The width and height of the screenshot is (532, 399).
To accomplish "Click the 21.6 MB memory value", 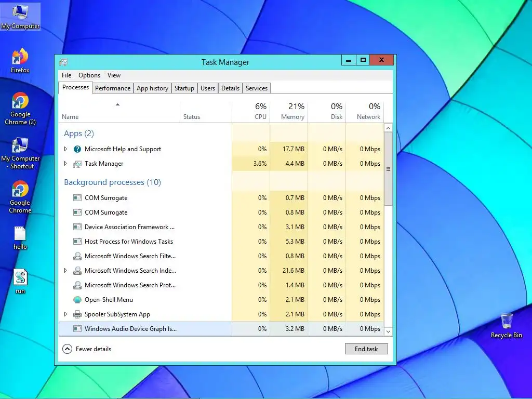I will (293, 271).
